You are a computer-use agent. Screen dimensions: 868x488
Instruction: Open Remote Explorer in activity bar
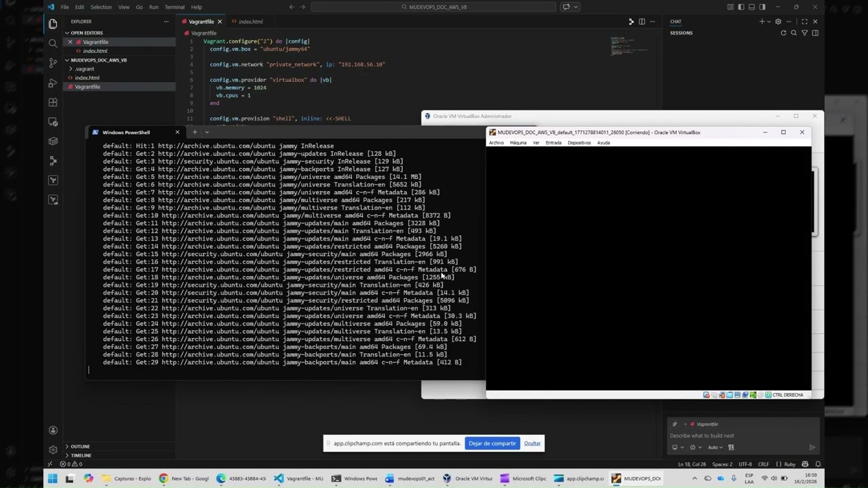pos(53,122)
